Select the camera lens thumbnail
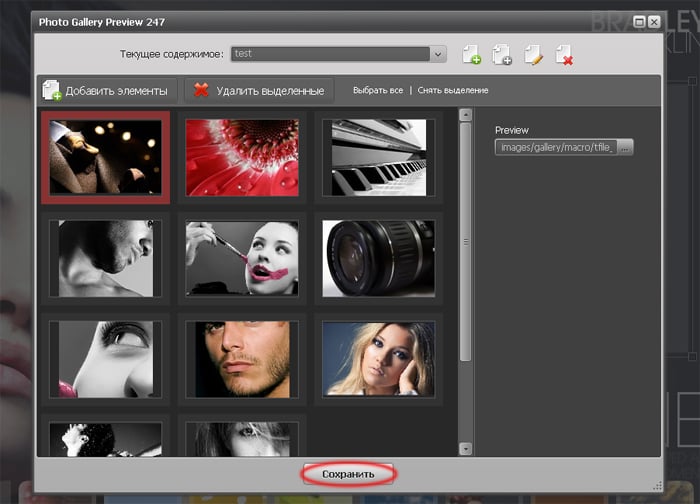 tap(379, 258)
